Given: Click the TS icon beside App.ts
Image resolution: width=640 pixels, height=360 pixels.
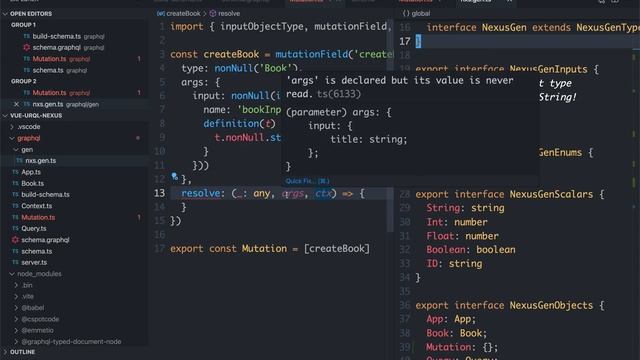Looking at the screenshot, I should tap(16, 172).
